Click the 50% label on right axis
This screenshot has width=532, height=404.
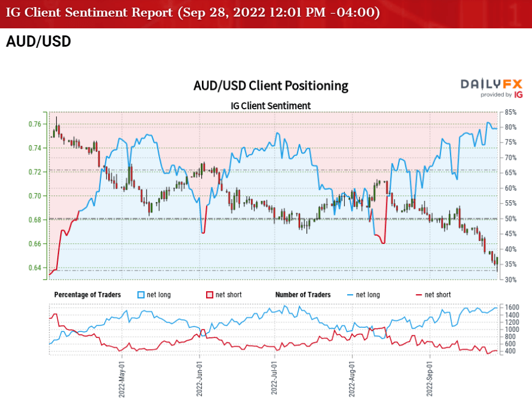[511, 219]
